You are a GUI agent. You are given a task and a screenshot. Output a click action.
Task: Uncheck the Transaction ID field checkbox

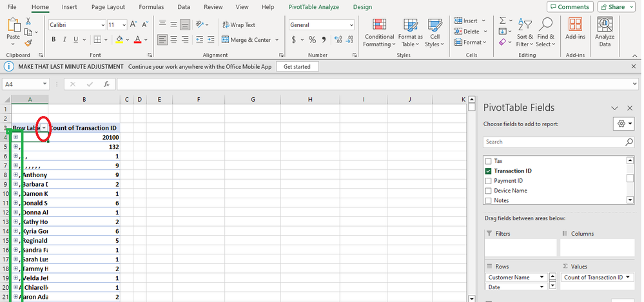click(x=489, y=171)
